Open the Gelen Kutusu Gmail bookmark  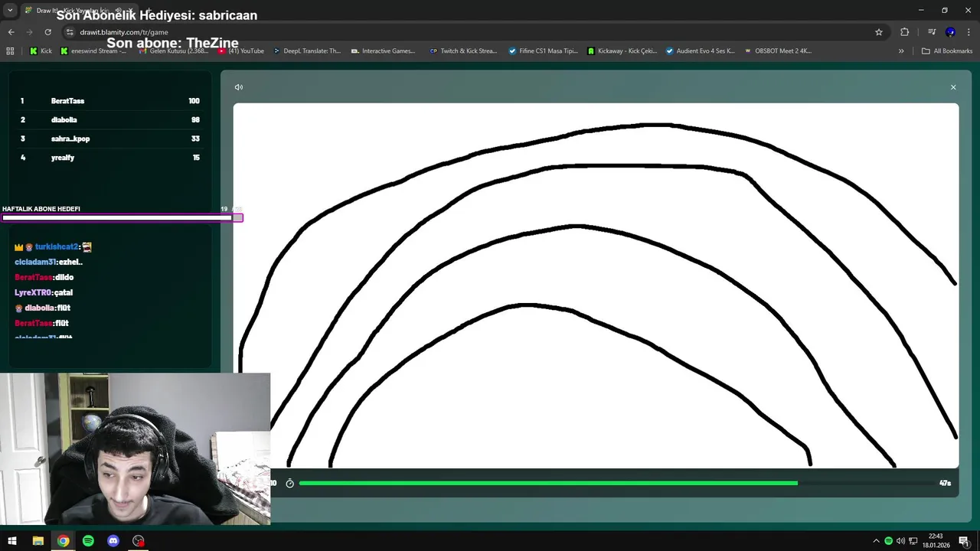173,51
